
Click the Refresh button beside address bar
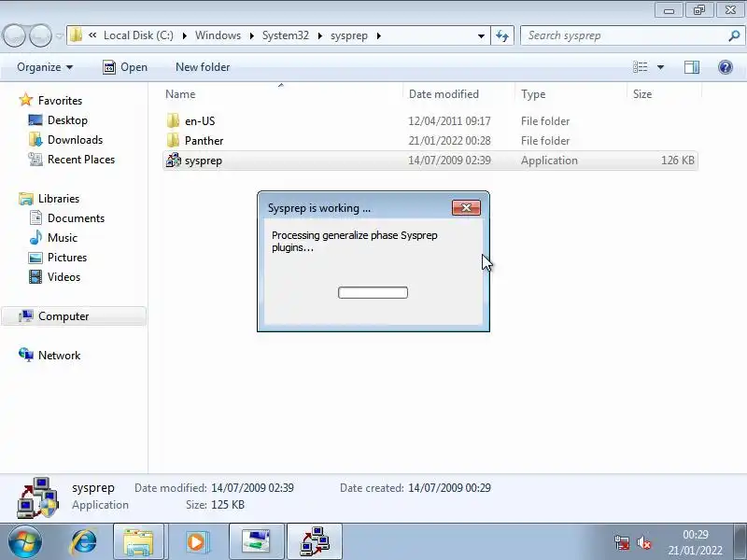[x=502, y=35]
